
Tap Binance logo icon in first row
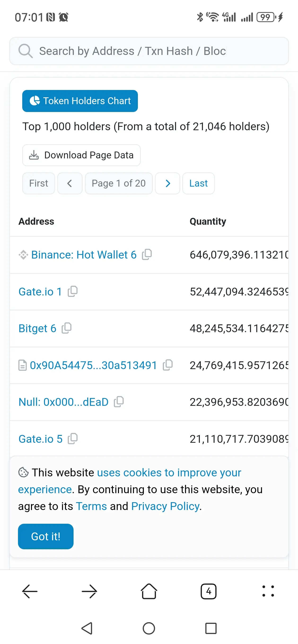pos(23,255)
